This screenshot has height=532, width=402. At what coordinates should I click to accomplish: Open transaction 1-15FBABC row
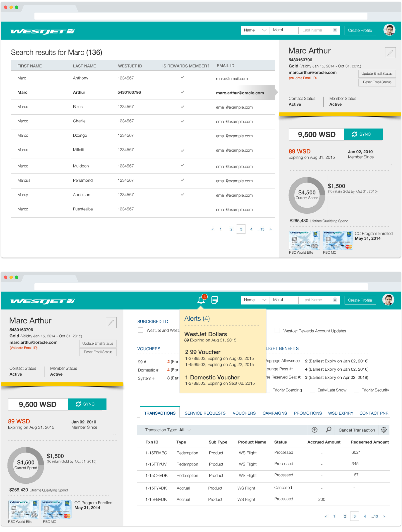pos(263,453)
